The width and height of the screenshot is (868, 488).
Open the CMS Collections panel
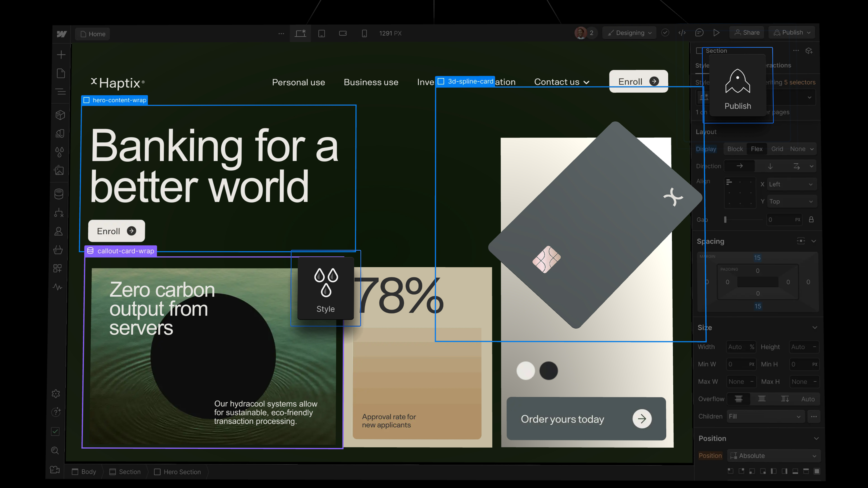coord(59,194)
